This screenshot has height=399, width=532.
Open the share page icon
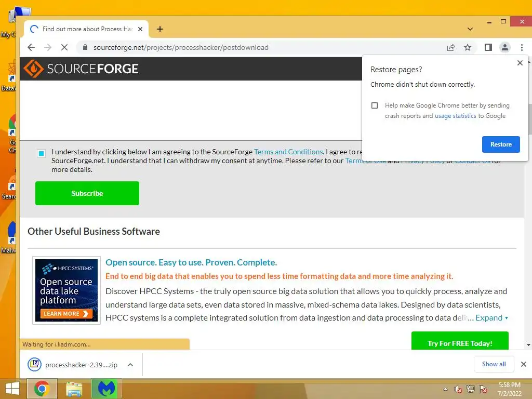[x=451, y=47]
